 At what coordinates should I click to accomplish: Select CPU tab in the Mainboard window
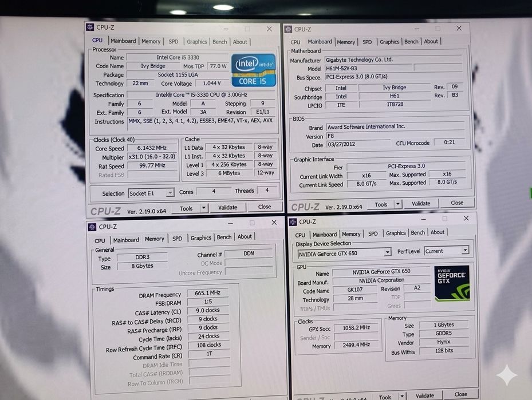(295, 42)
